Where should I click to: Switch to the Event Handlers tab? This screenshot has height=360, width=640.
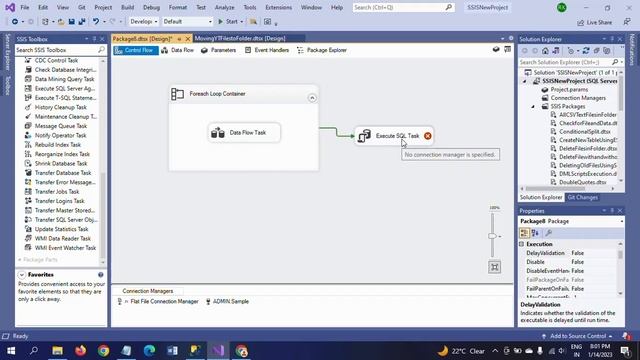coord(267,50)
